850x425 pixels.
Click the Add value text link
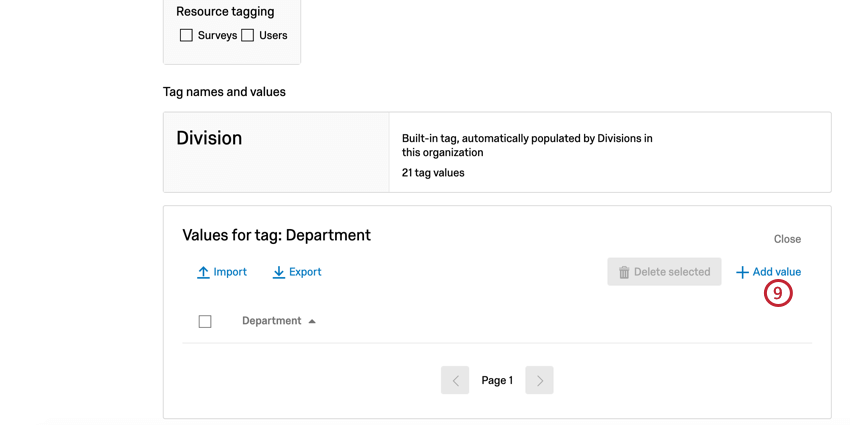777,272
